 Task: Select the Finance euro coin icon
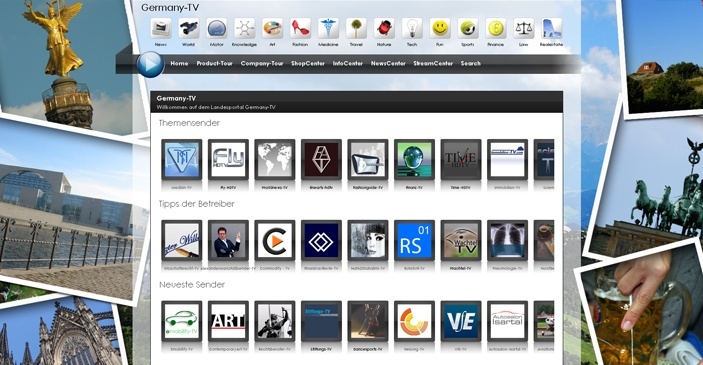tap(495, 28)
